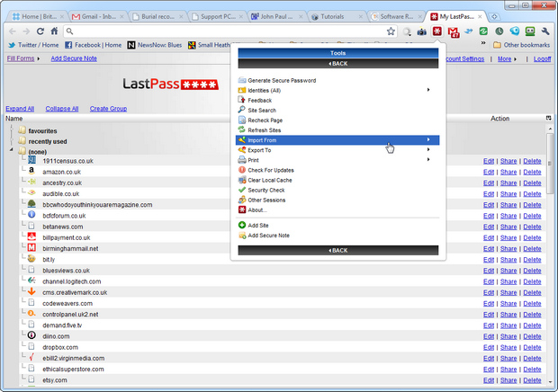Open the Chrome wrench settings menu
The image size is (558, 392).
pos(545,31)
